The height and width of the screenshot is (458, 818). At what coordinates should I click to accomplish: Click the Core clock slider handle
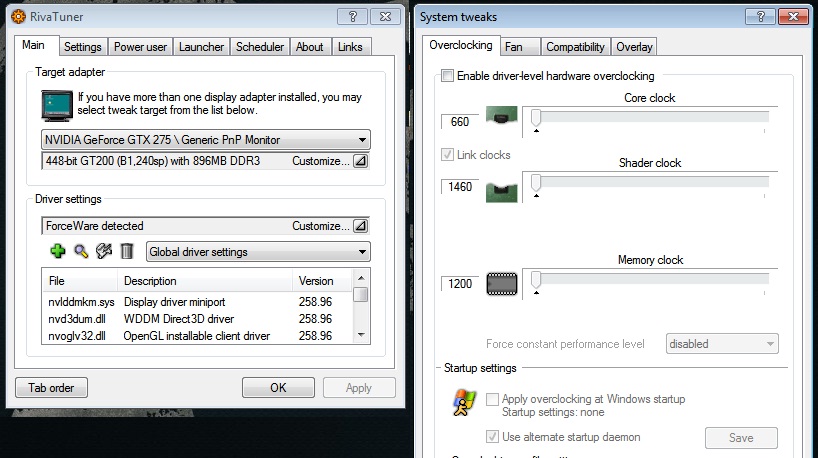pyautogui.click(x=536, y=117)
